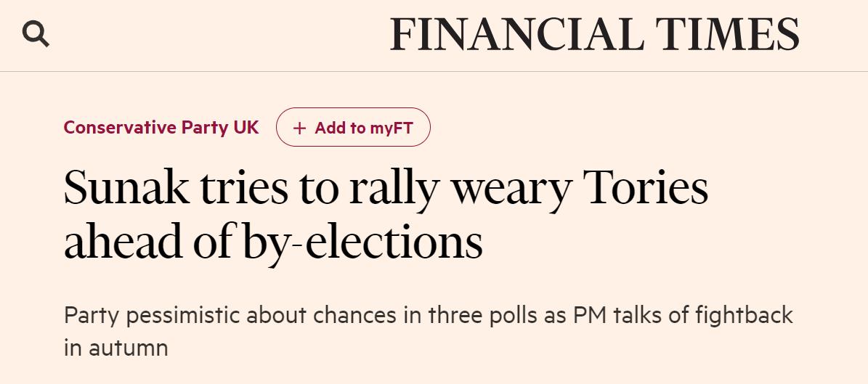Click the 'in autumn' standfirst line
This screenshot has height=384, width=868.
(x=116, y=348)
